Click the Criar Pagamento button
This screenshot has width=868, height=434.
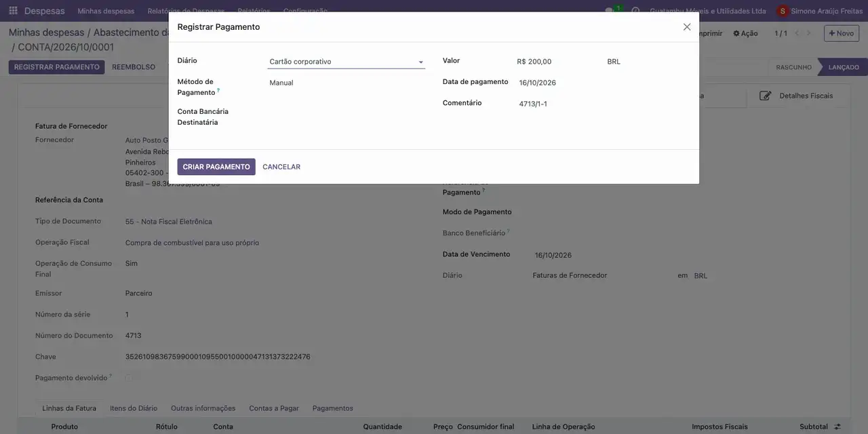216,167
